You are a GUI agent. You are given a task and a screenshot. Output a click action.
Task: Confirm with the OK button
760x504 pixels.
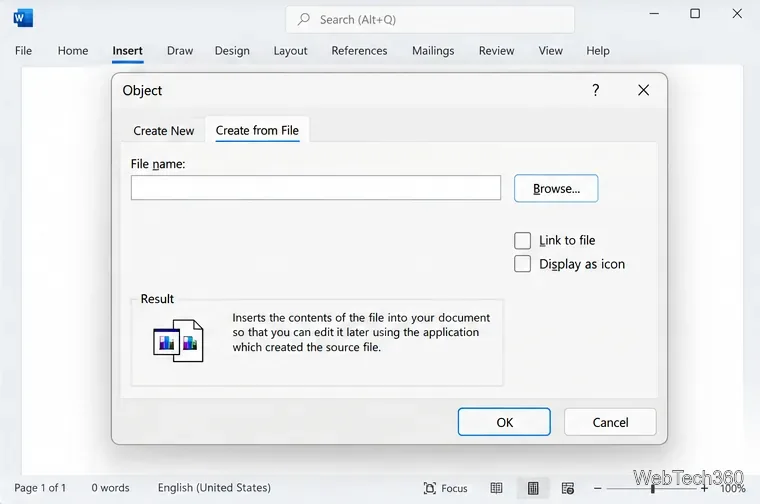click(504, 422)
